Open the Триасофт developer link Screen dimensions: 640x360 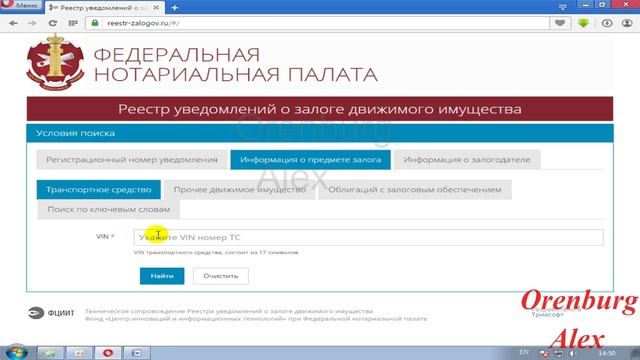tap(547, 315)
